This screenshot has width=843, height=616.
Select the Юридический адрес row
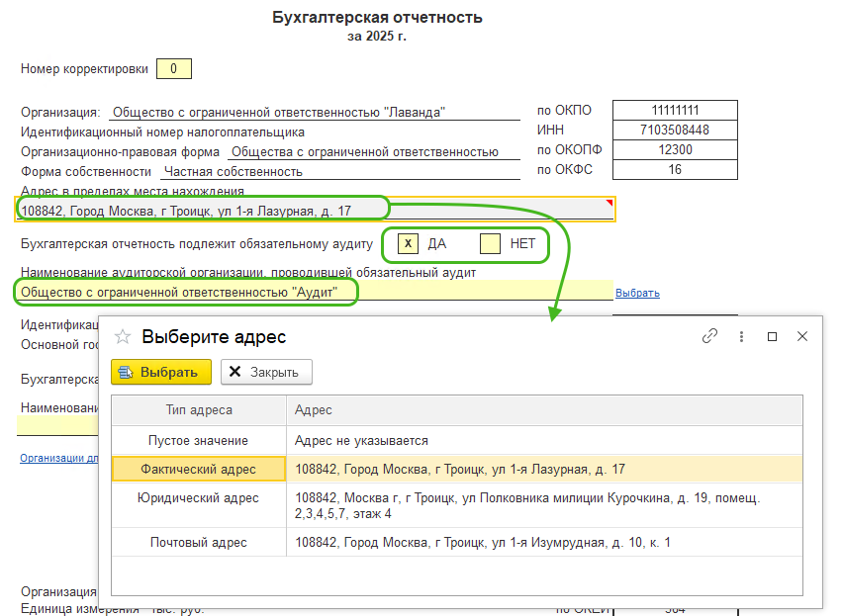pyautogui.click(x=198, y=498)
